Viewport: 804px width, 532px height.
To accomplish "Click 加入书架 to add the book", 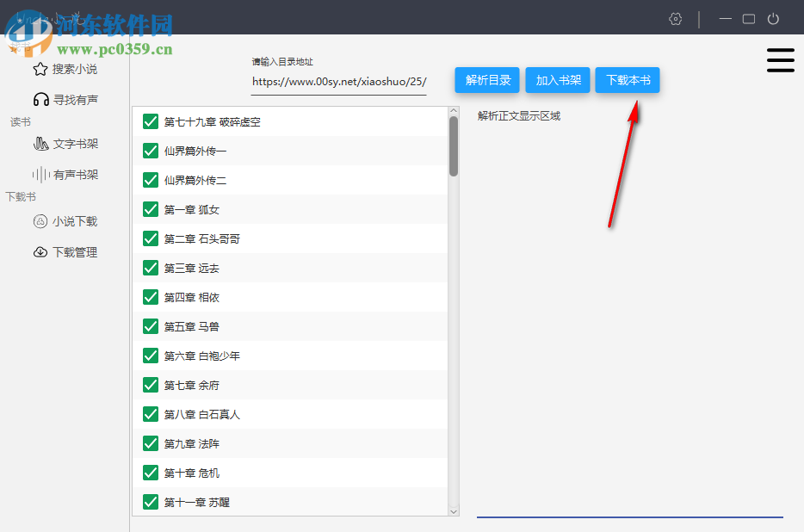I will pyautogui.click(x=557, y=78).
